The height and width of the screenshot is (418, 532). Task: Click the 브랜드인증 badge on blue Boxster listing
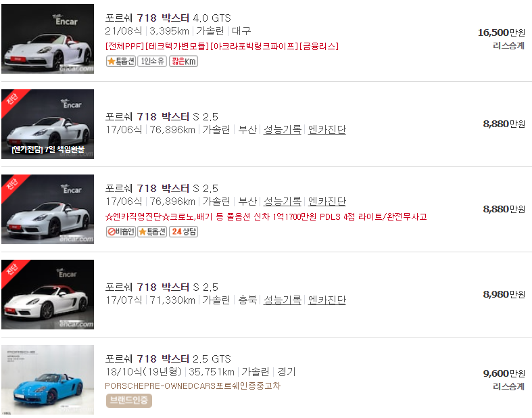click(x=129, y=400)
